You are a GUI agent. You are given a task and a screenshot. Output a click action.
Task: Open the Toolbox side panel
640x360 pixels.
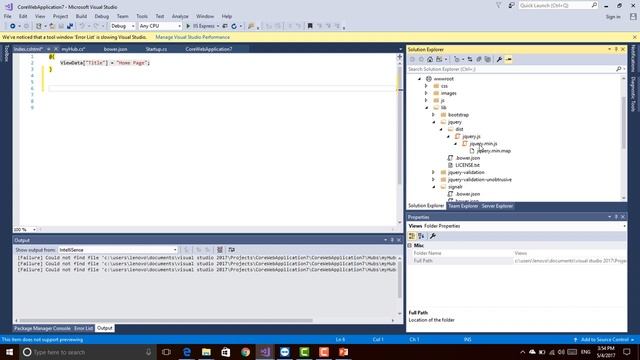point(6,54)
